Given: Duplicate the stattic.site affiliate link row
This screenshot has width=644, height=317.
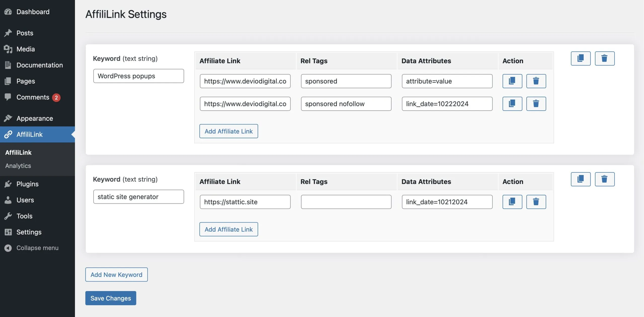Looking at the screenshot, I should click(512, 202).
